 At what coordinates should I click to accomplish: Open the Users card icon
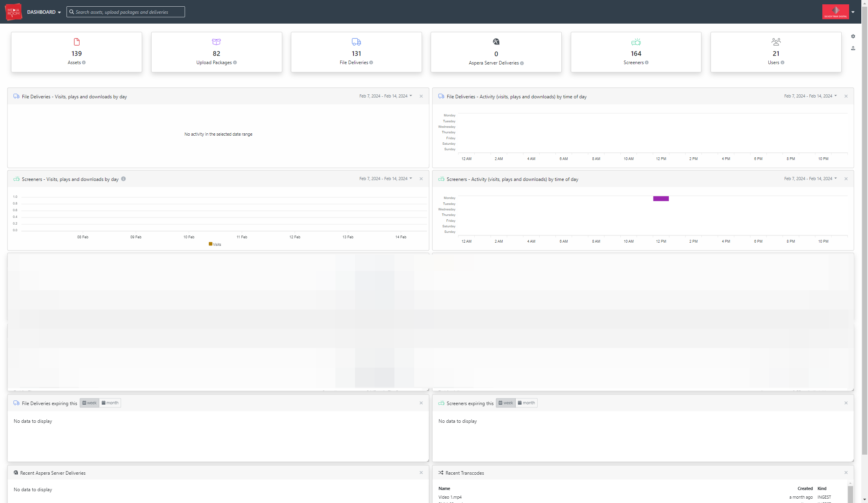coord(776,42)
